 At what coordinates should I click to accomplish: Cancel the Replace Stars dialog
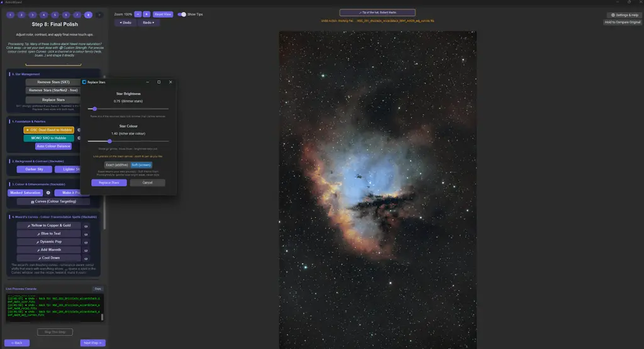tap(147, 183)
